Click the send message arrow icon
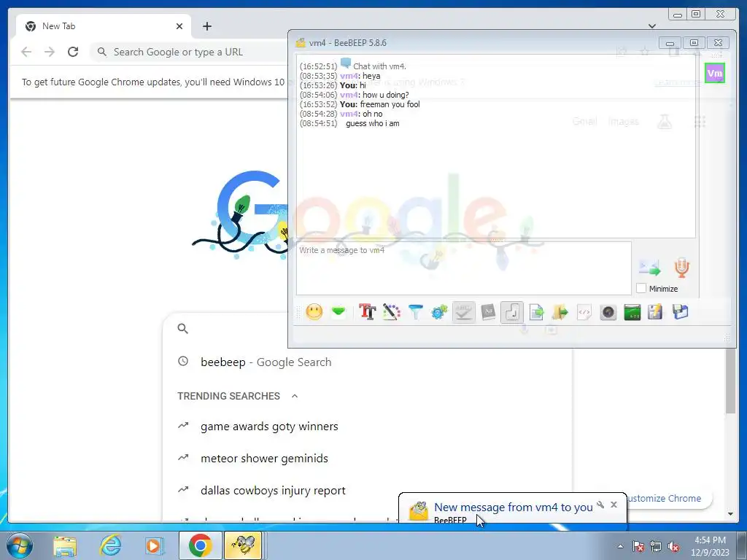 tap(650, 268)
